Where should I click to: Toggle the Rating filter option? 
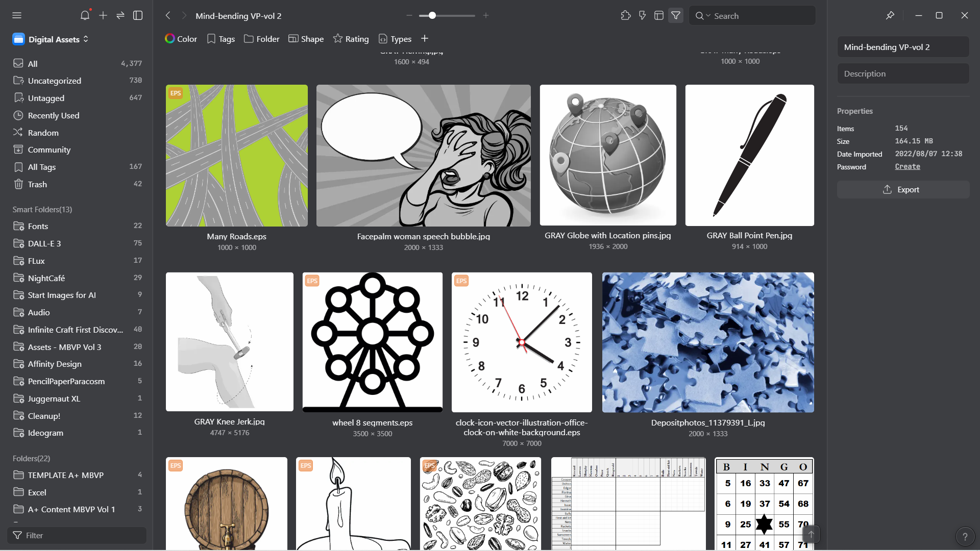point(351,38)
